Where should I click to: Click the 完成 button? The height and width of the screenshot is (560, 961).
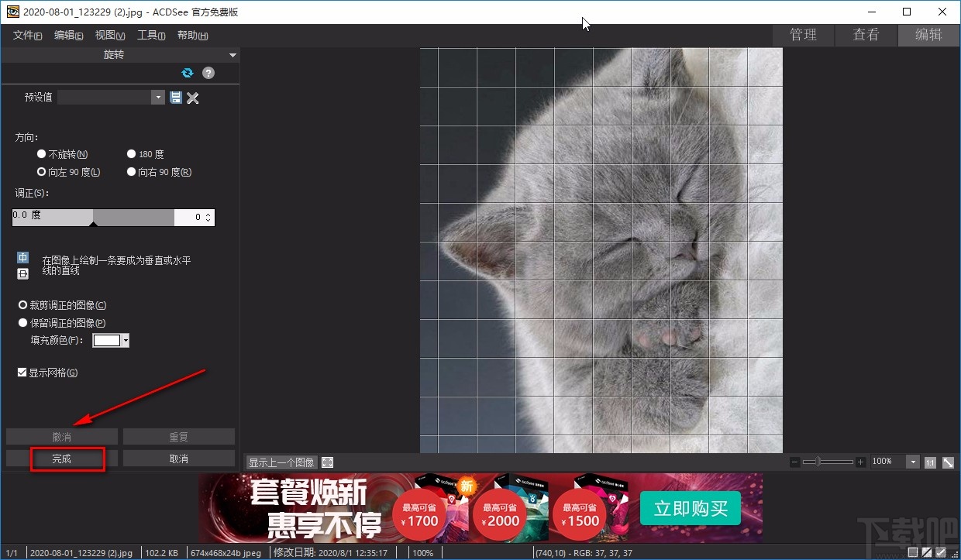(x=62, y=459)
